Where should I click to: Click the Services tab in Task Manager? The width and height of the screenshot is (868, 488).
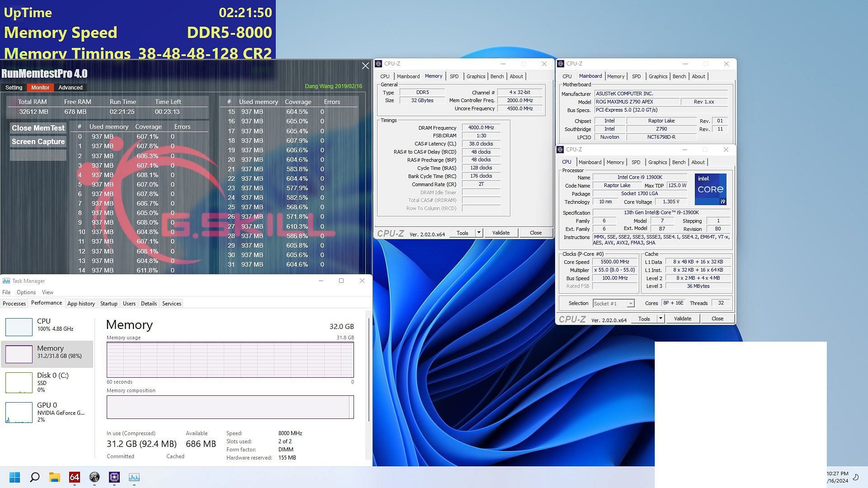172,303
